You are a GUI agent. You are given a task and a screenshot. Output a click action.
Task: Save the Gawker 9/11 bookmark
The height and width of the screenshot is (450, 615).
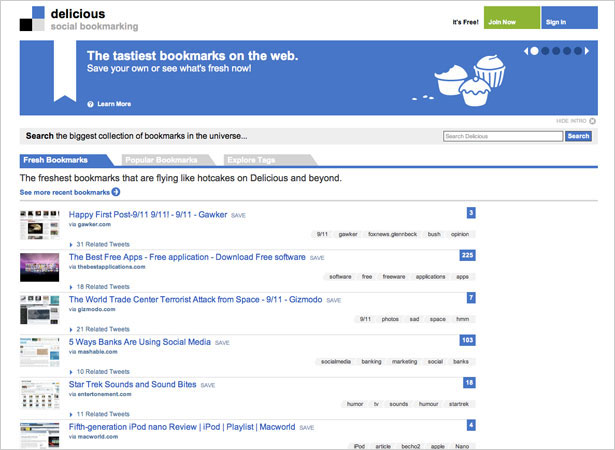238,215
